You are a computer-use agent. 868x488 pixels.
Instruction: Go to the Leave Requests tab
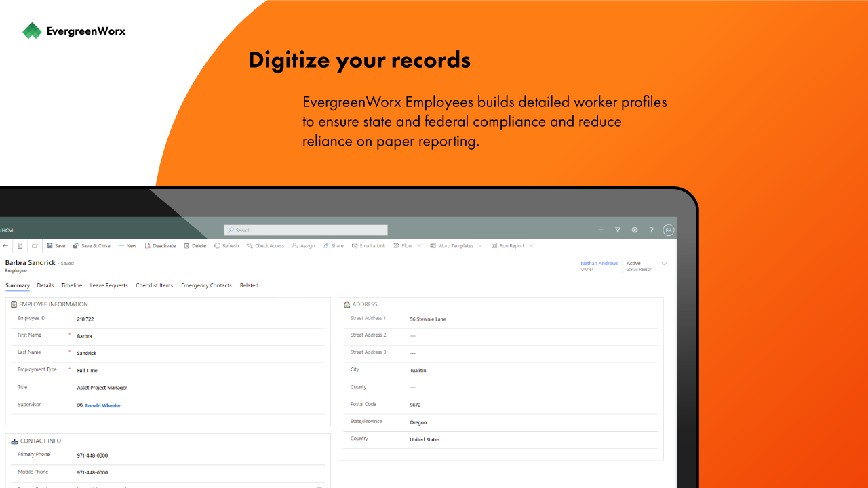[108, 285]
